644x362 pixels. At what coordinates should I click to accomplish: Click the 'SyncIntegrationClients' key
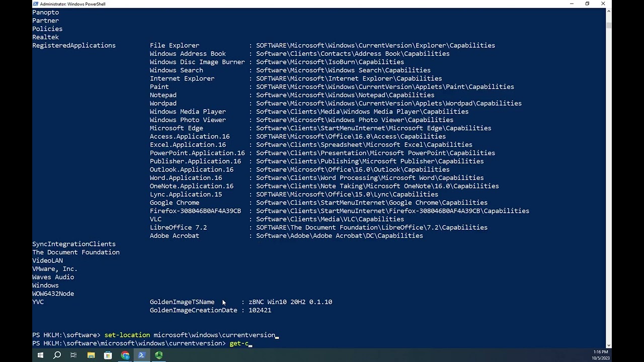[74, 244]
